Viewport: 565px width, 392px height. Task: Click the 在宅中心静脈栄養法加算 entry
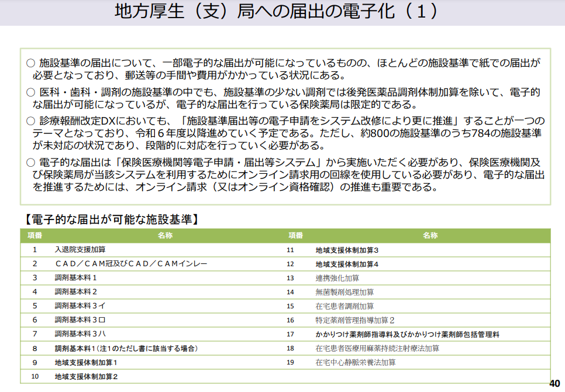click(356, 362)
